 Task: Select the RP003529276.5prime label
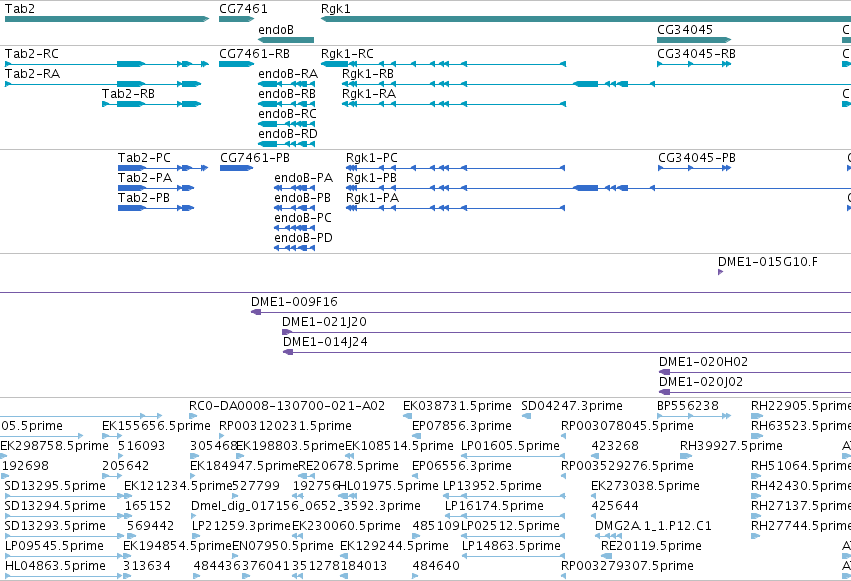[627, 466]
